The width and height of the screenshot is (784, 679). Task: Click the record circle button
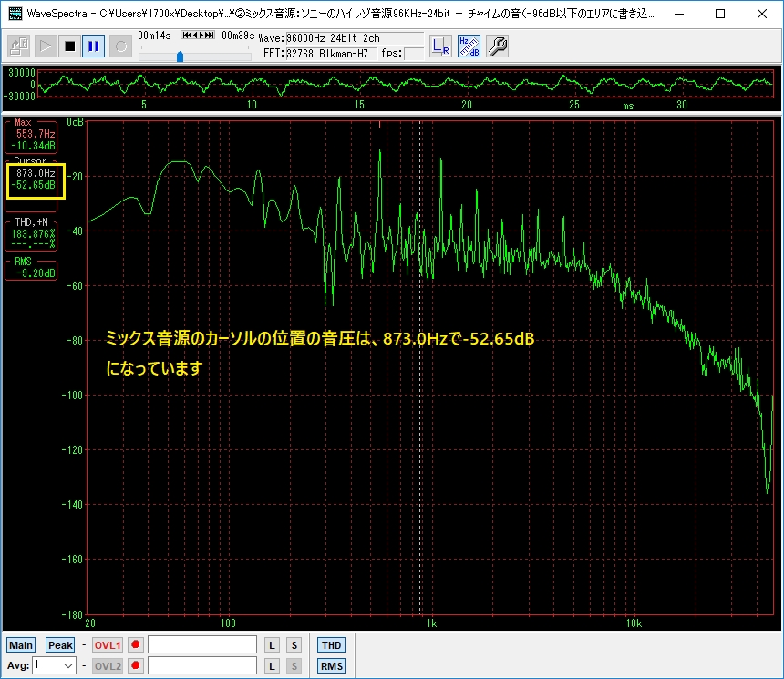point(120,46)
